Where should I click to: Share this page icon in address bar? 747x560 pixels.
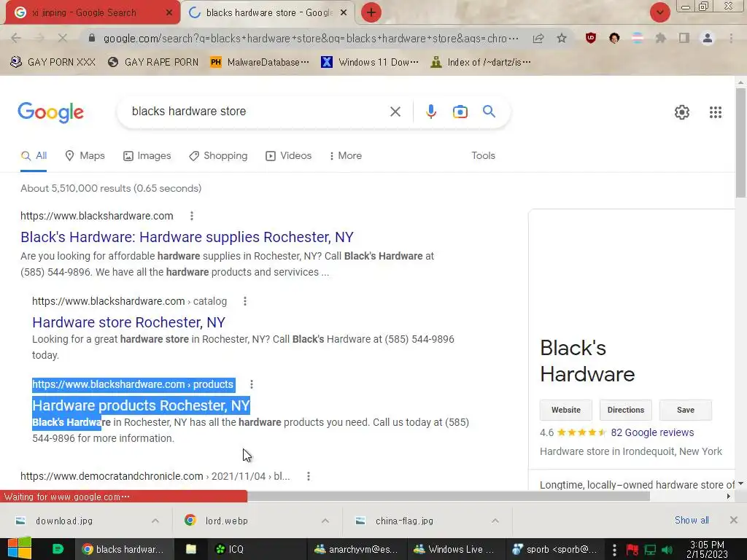pyautogui.click(x=538, y=38)
